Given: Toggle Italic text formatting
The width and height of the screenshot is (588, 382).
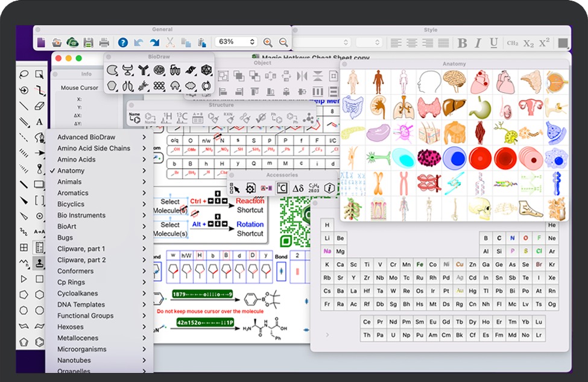Looking at the screenshot, I should 478,43.
